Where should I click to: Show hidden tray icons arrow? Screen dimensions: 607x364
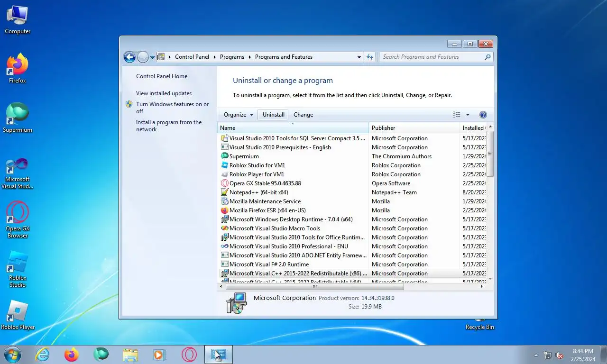(536, 355)
